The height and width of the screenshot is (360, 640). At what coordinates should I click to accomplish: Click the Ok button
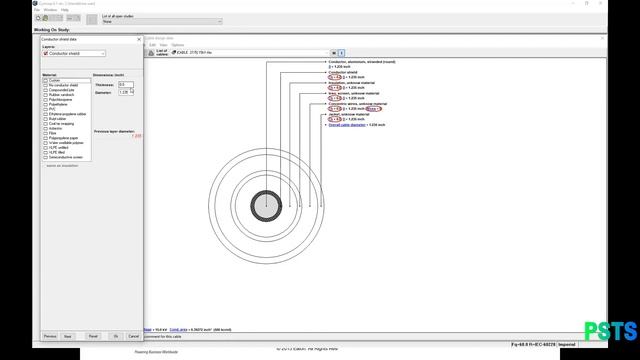[116, 336]
